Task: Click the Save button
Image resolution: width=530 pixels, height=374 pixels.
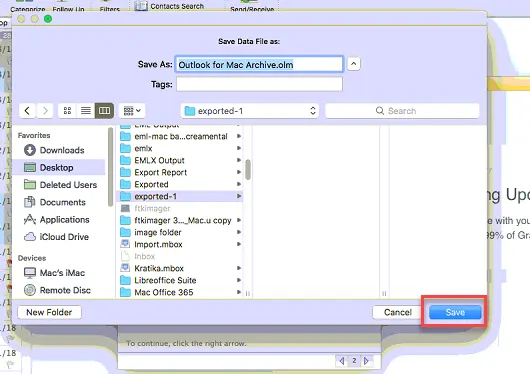Action: (455, 312)
